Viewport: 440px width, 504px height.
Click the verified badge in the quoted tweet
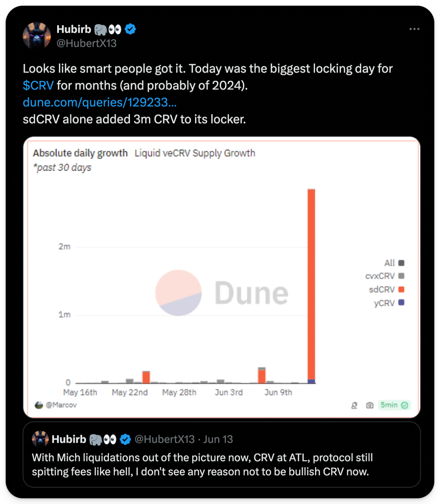(125, 439)
